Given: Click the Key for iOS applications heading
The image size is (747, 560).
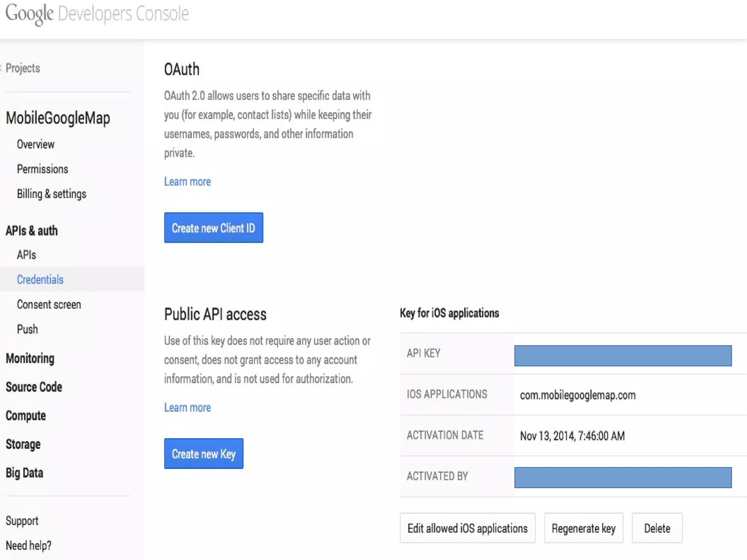Looking at the screenshot, I should pos(449,313).
